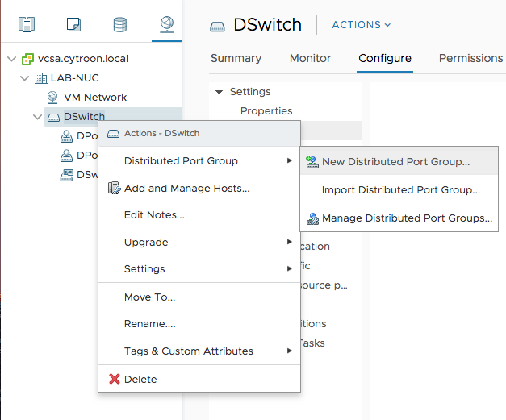Image resolution: width=506 pixels, height=420 pixels.
Task: Click Manage Distributed Port Groups icon
Action: pyautogui.click(x=312, y=218)
